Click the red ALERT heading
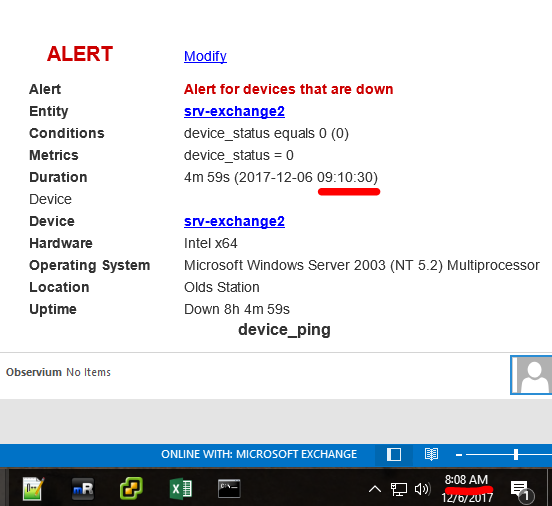552x506 pixels. (x=80, y=54)
